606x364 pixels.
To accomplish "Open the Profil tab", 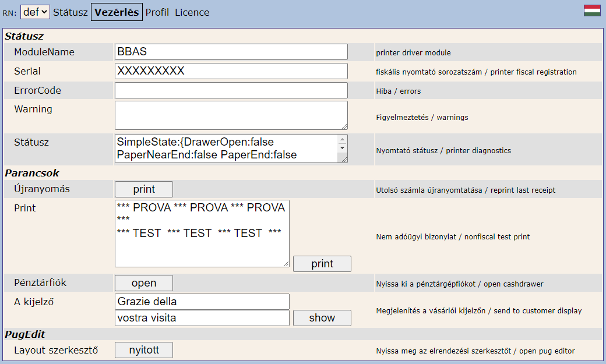I will [157, 12].
